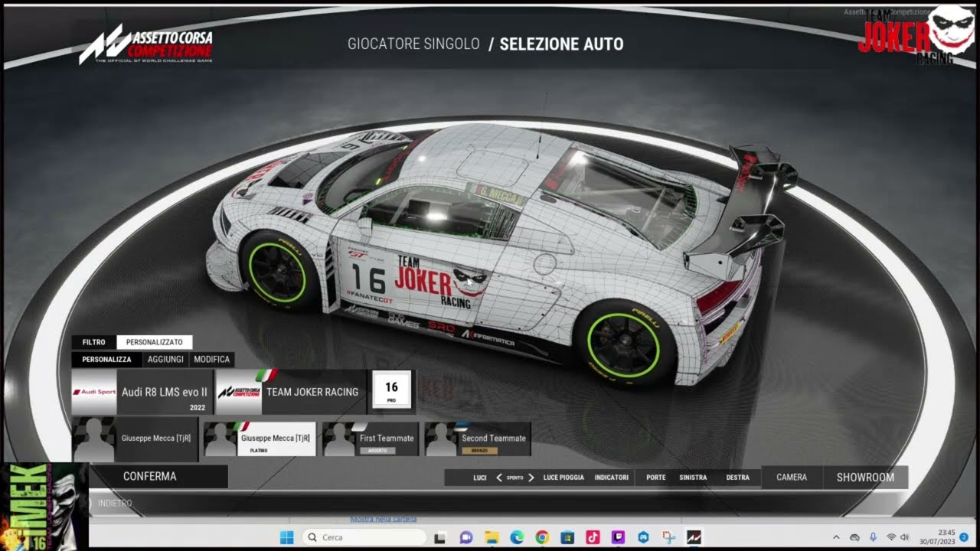Click the Cerca taskbar search box
The height and width of the screenshot is (551, 980).
click(364, 537)
